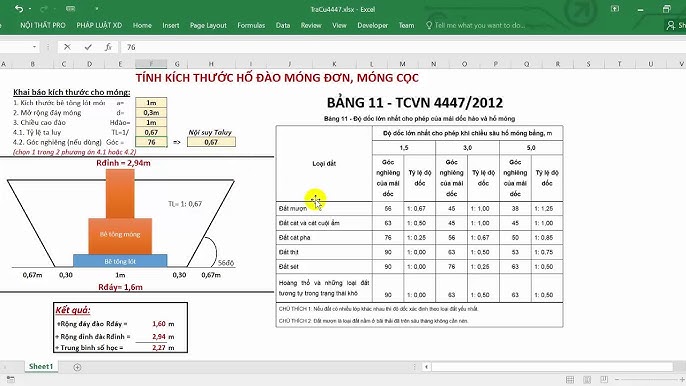This screenshot has height=386, width=686.
Task: Click the 'Rđỉnh = 2,94m' label
Action: (123, 163)
